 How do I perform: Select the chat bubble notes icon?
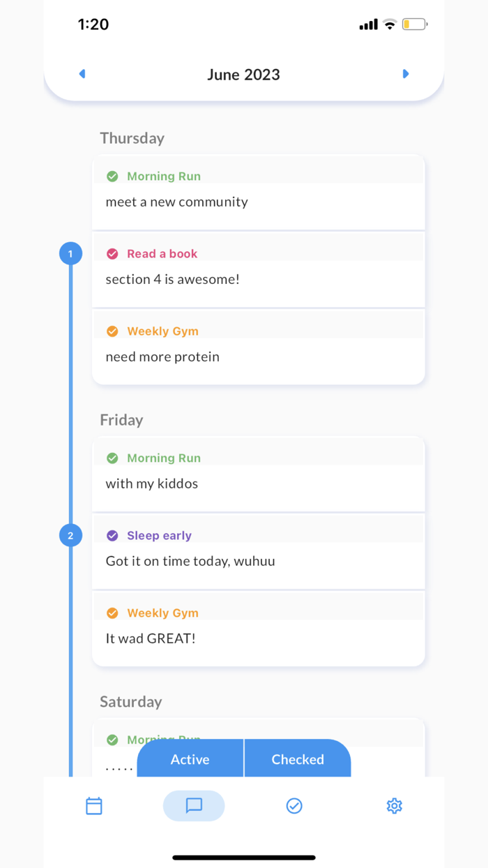tap(194, 805)
